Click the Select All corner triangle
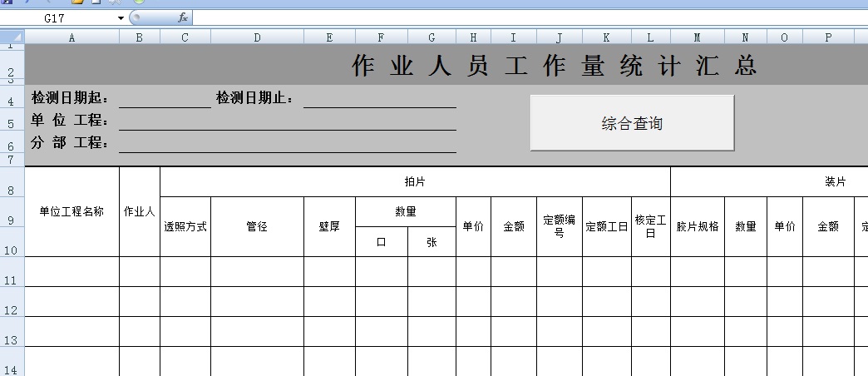Image resolution: width=868 pixels, height=376 pixels. 12,37
